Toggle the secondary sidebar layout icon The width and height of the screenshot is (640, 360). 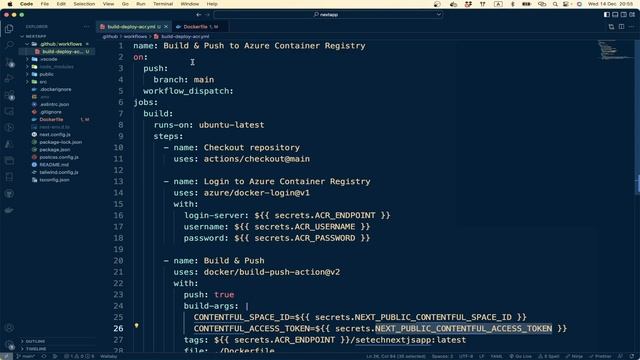click(624, 15)
